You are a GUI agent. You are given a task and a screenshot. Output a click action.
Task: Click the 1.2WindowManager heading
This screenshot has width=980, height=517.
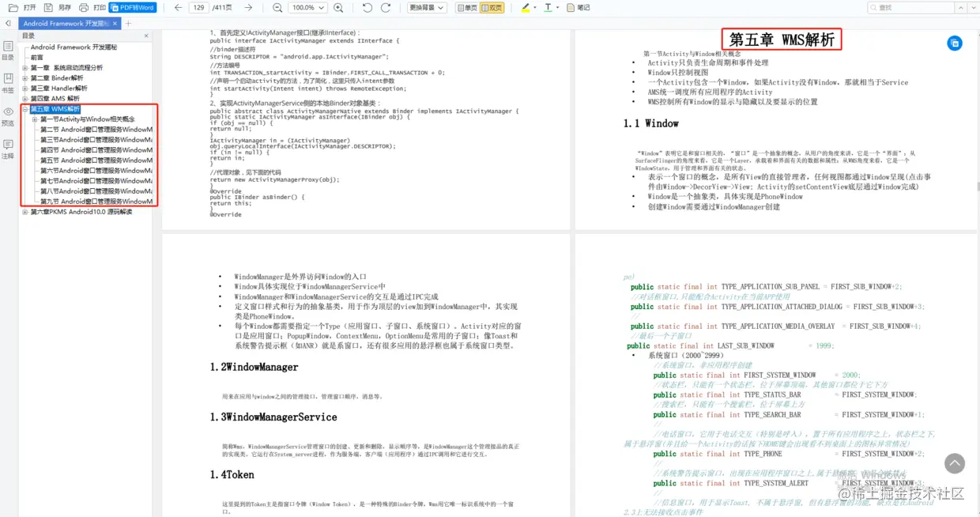tap(254, 367)
